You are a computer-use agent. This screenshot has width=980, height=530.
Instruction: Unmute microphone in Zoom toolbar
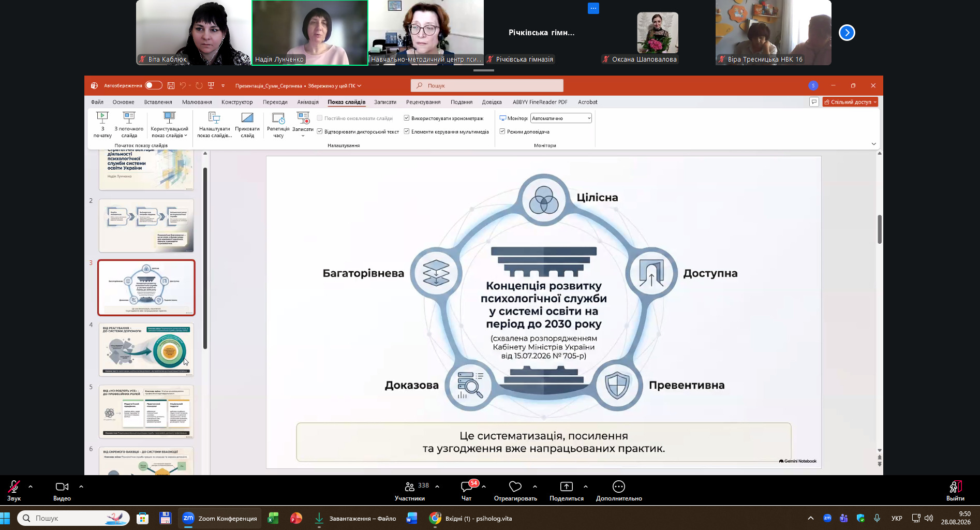14,491
